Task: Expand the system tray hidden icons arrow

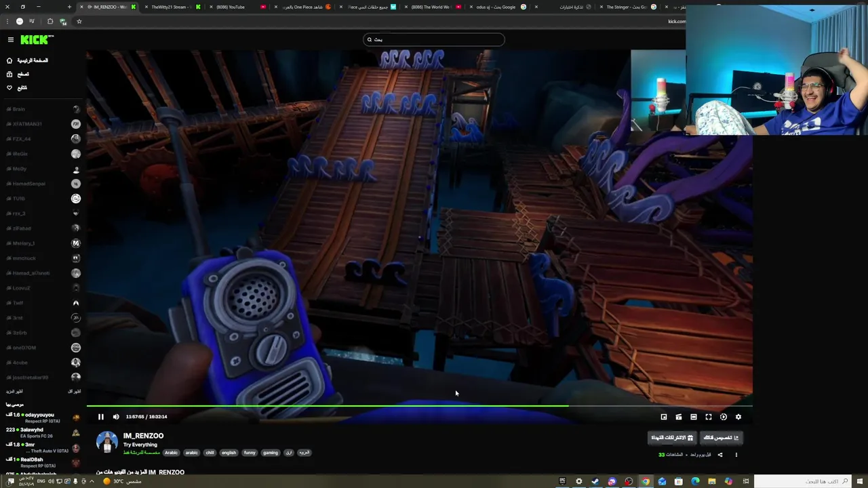Action: (92, 481)
